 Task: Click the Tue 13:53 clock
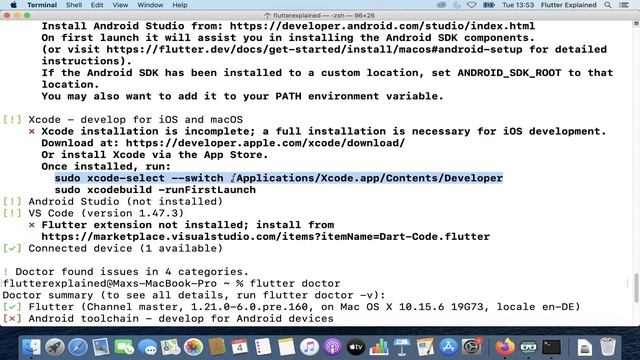pyautogui.click(x=518, y=5)
